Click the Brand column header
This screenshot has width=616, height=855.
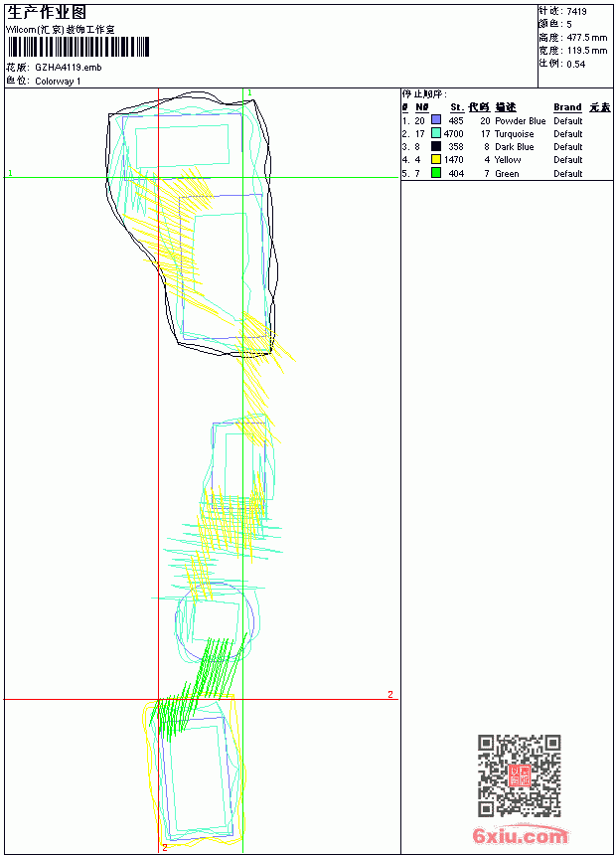pyautogui.click(x=567, y=107)
